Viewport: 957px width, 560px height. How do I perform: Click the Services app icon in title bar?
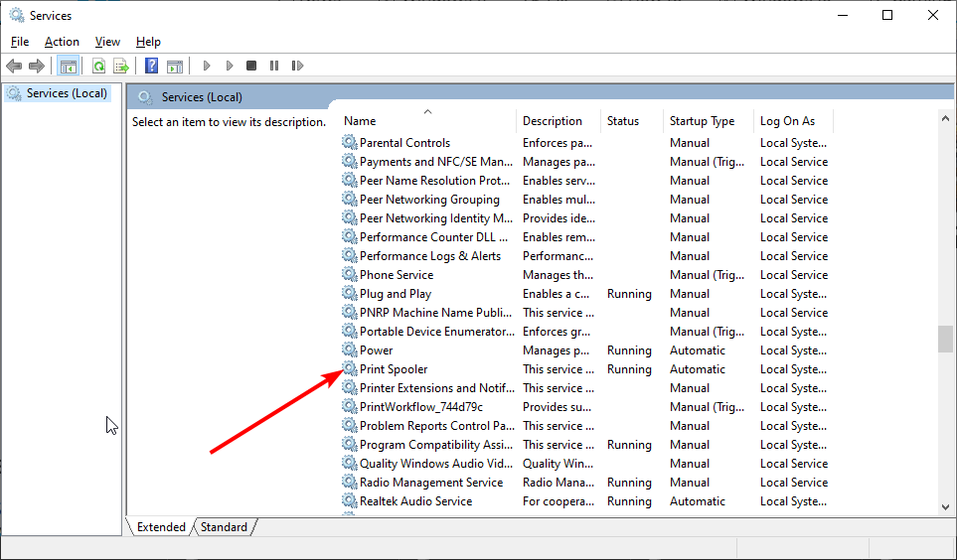tap(17, 15)
